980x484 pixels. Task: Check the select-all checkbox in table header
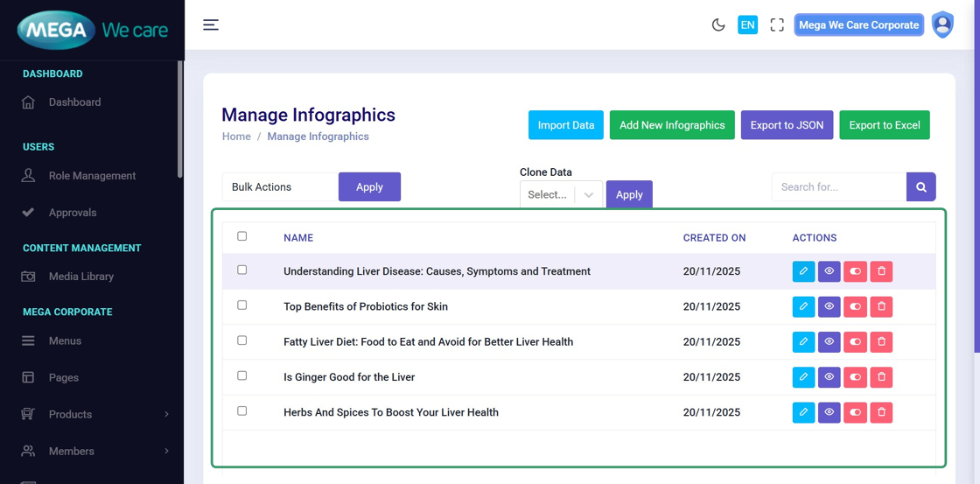click(242, 236)
